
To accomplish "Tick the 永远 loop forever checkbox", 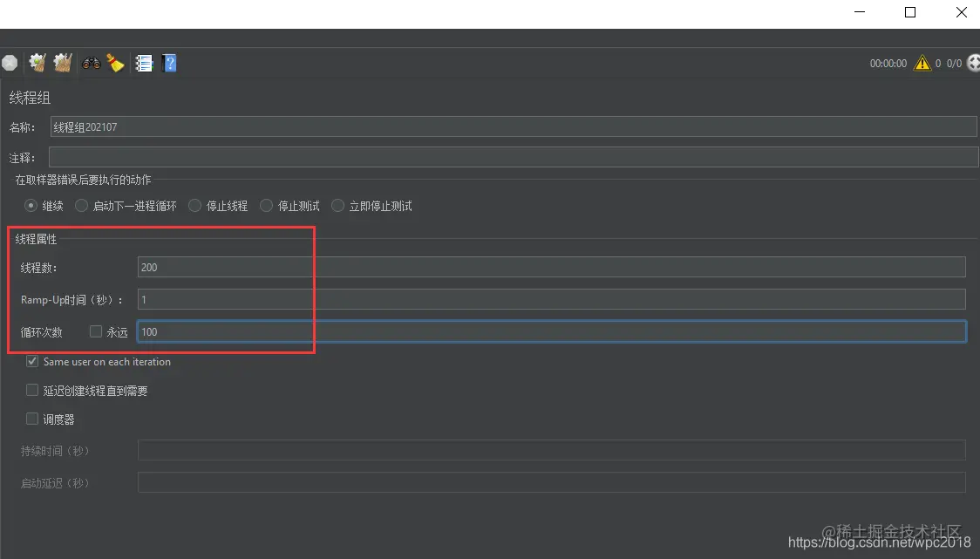I will click(x=96, y=331).
